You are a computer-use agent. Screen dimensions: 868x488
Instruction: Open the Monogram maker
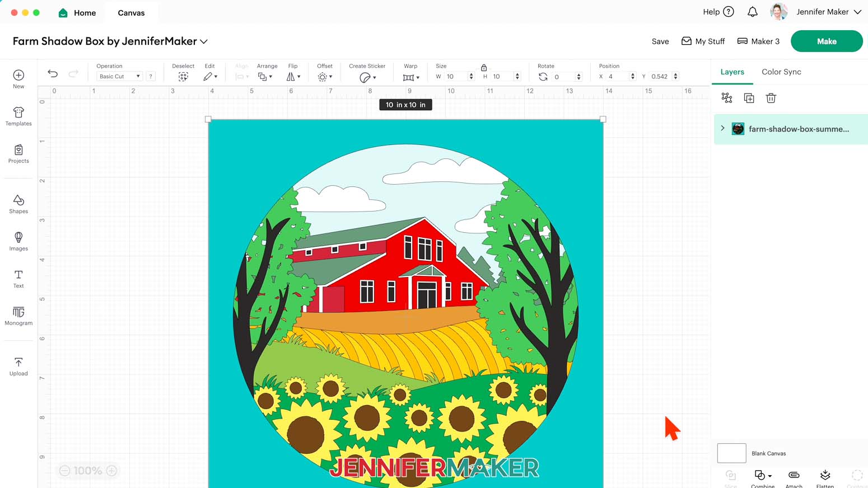pos(18,316)
